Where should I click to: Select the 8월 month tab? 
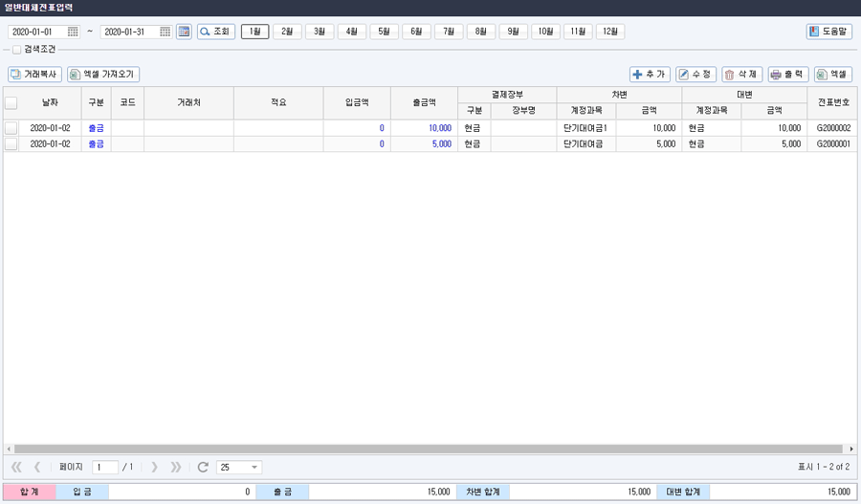[481, 32]
